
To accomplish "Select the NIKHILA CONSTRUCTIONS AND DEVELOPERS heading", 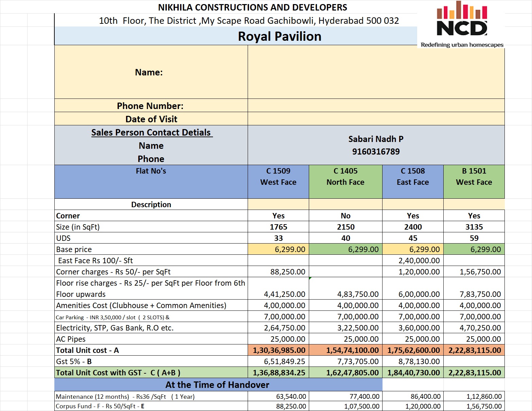I will tap(253, 7).
